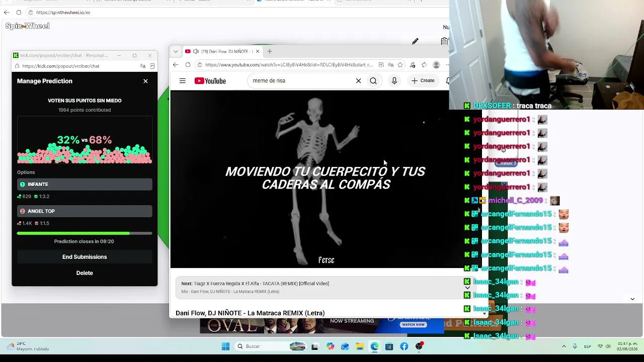Click the Kick chat popout address URL
The width and height of the screenshot is (644, 362).
[61, 66]
